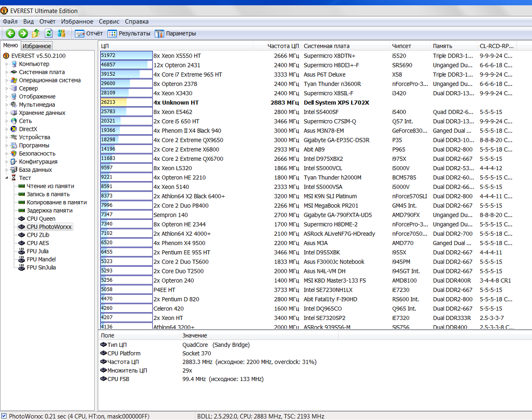Screen dimensions: 532x420
Task: Select the Сеть tree item
Action: [25, 121]
